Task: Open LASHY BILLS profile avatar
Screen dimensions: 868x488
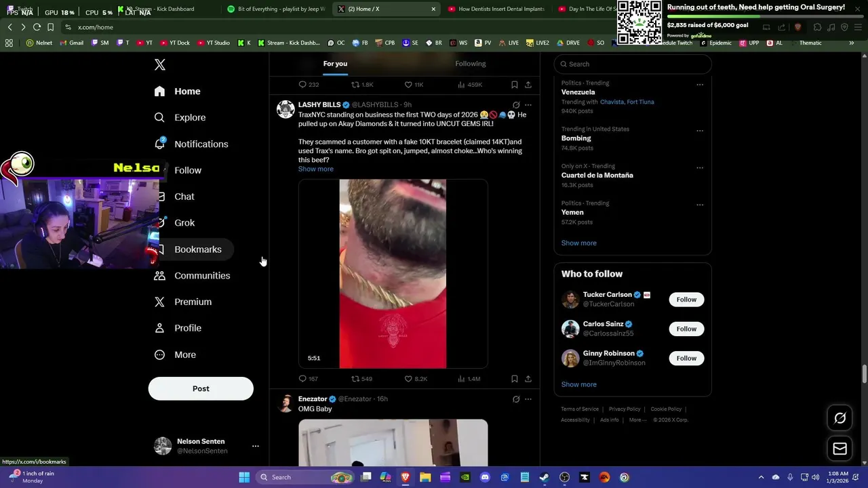Action: [285, 109]
